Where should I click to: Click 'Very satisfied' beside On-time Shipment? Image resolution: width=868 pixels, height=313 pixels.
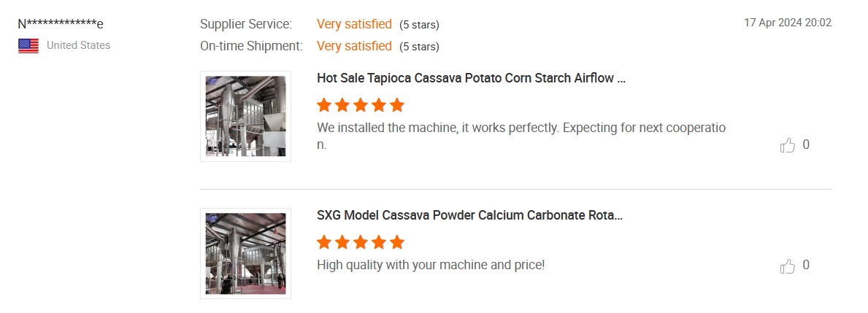point(354,47)
